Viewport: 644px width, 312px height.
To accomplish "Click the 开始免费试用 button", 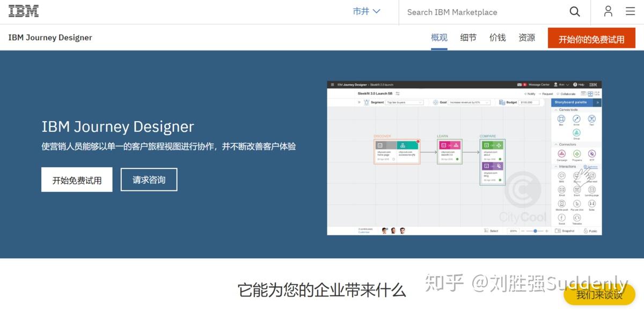I will [76, 179].
